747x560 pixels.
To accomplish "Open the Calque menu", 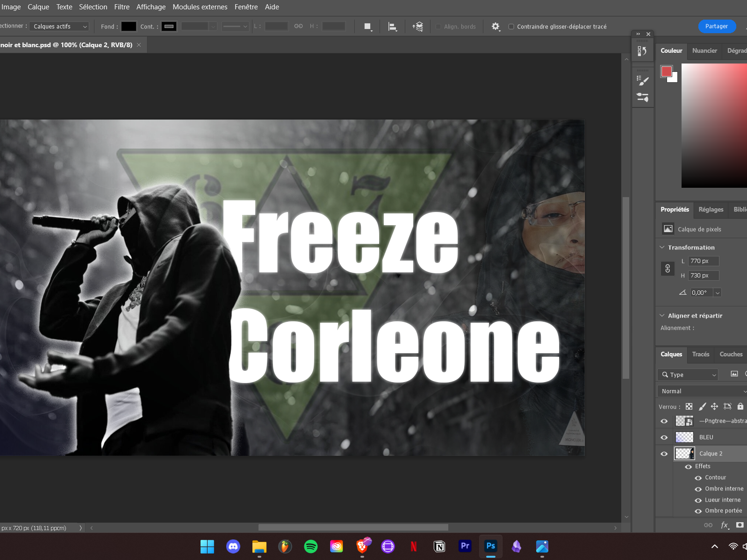I will [x=38, y=7].
